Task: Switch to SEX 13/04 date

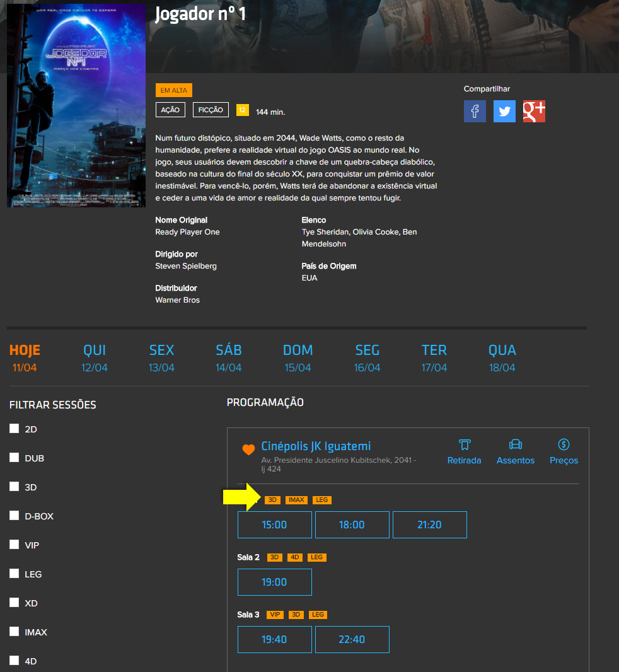Action: click(161, 358)
